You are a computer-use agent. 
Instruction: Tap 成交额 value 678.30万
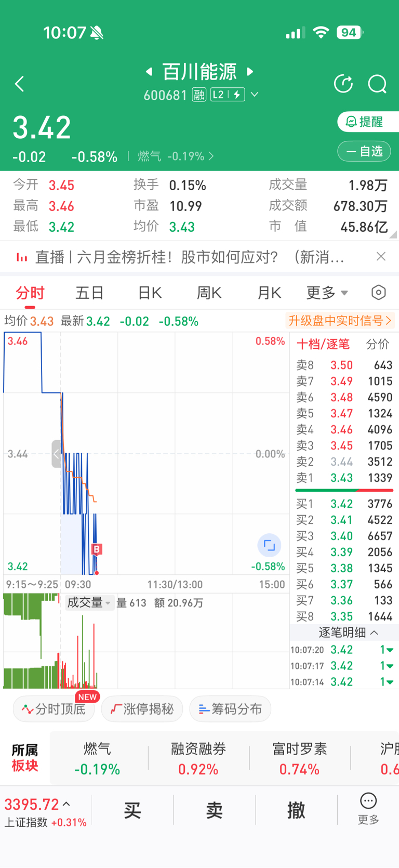click(361, 206)
